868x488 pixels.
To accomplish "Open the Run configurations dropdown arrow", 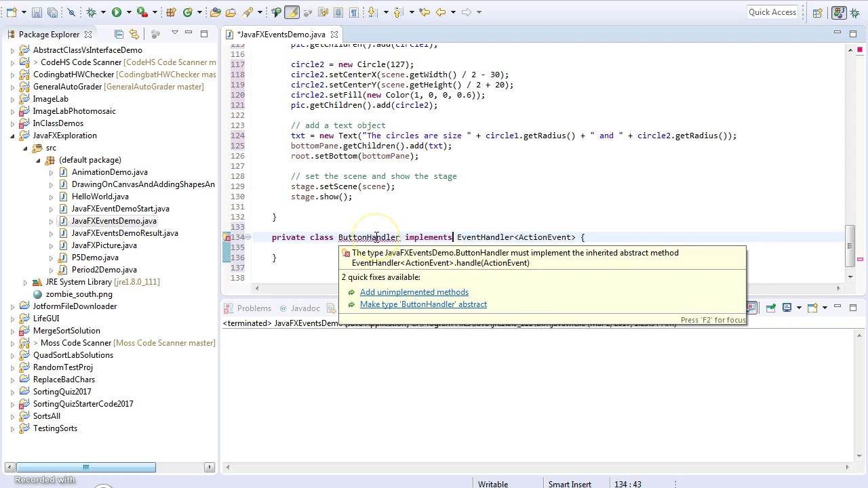I will [129, 12].
